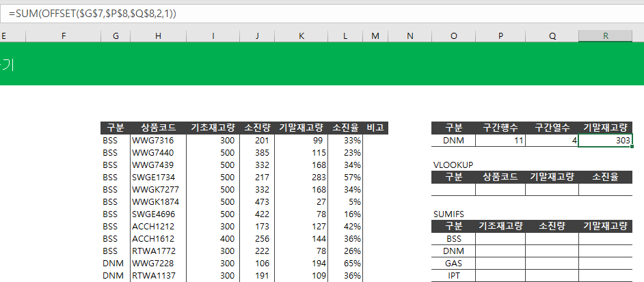Select empty 상품코드 cell under VLOOKUP
This screenshot has height=282, width=644.
pos(500,190)
